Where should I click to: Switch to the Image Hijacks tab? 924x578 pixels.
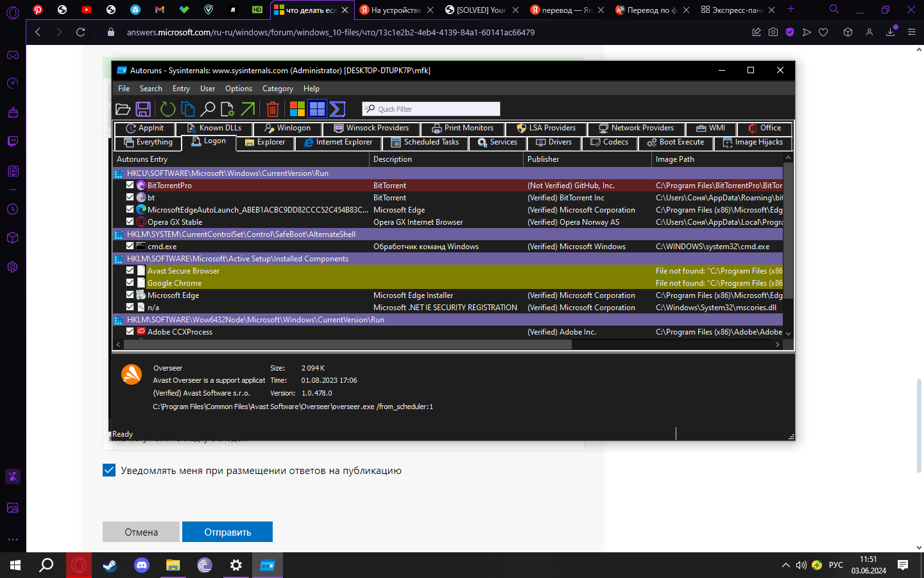pos(753,143)
